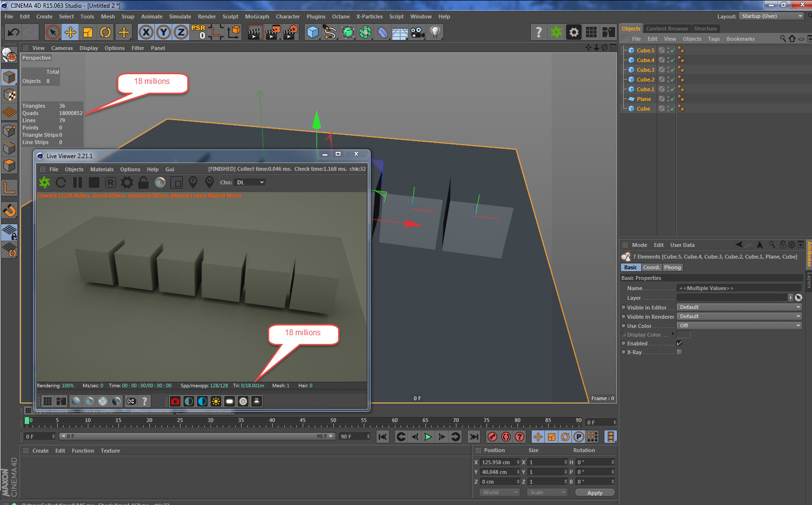The width and height of the screenshot is (812, 505).
Task: Switch to the Coord. tab in Attributes
Action: tap(651, 267)
